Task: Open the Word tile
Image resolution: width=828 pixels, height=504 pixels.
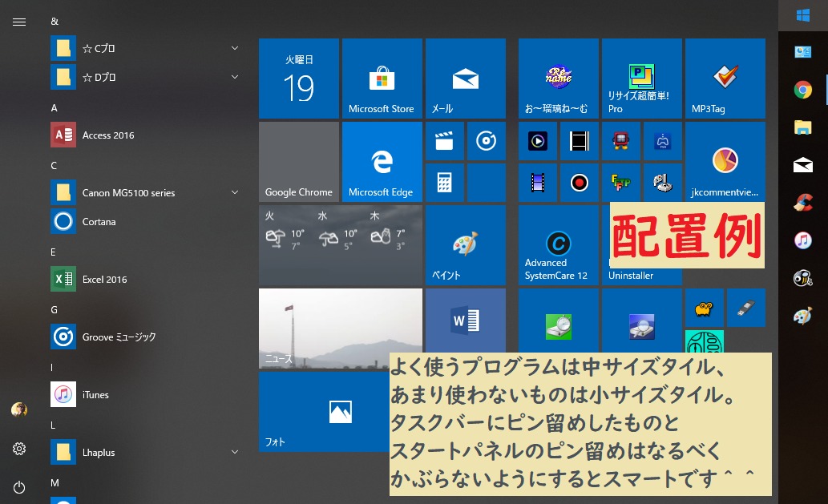Action: tap(465, 321)
